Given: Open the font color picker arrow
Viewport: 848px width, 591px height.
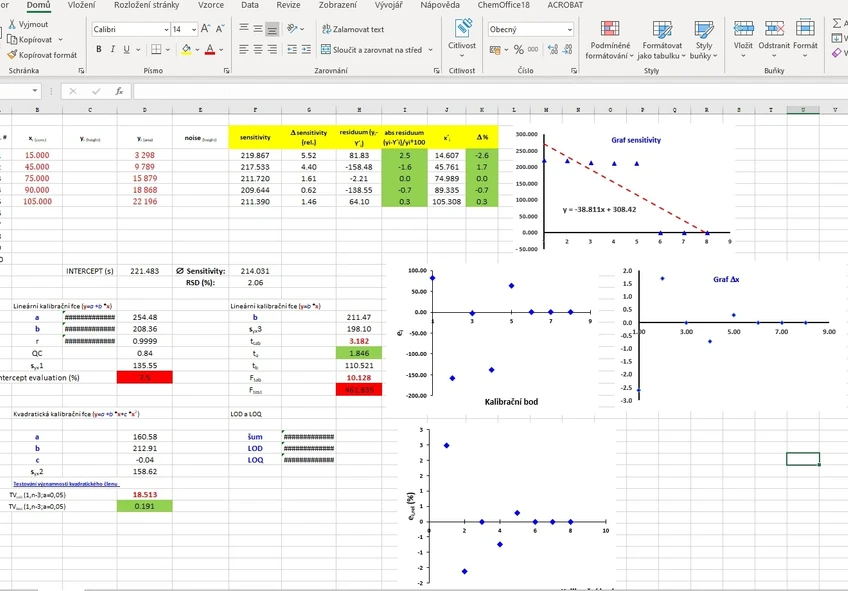Looking at the screenshot, I should point(221,50).
